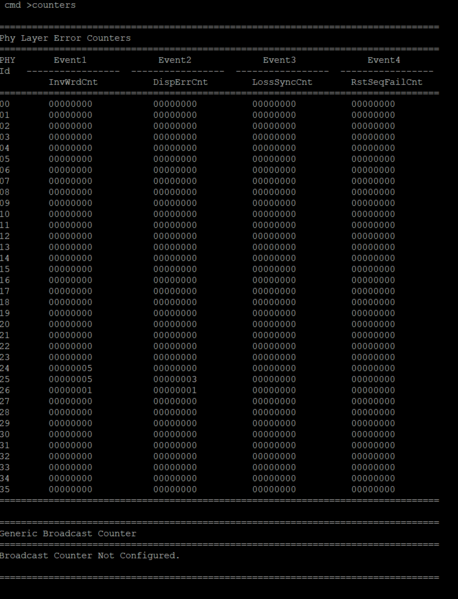Click the Event4 column header

click(x=384, y=60)
